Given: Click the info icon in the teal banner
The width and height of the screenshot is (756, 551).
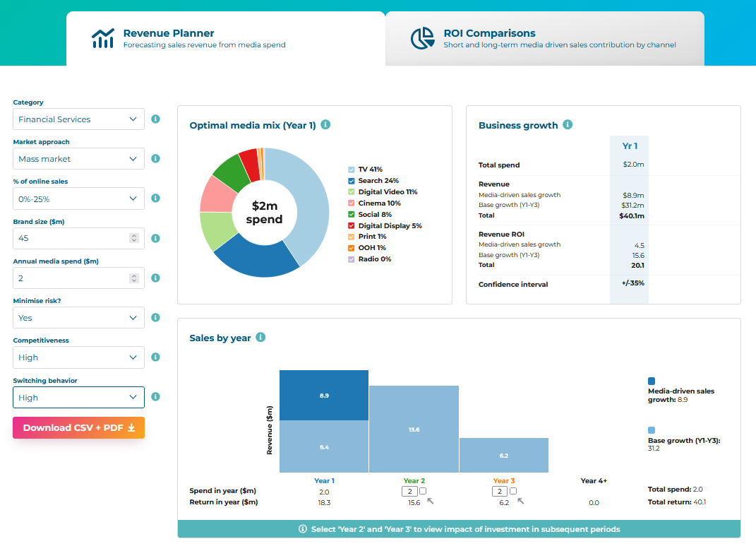Looking at the screenshot, I should 303,529.
